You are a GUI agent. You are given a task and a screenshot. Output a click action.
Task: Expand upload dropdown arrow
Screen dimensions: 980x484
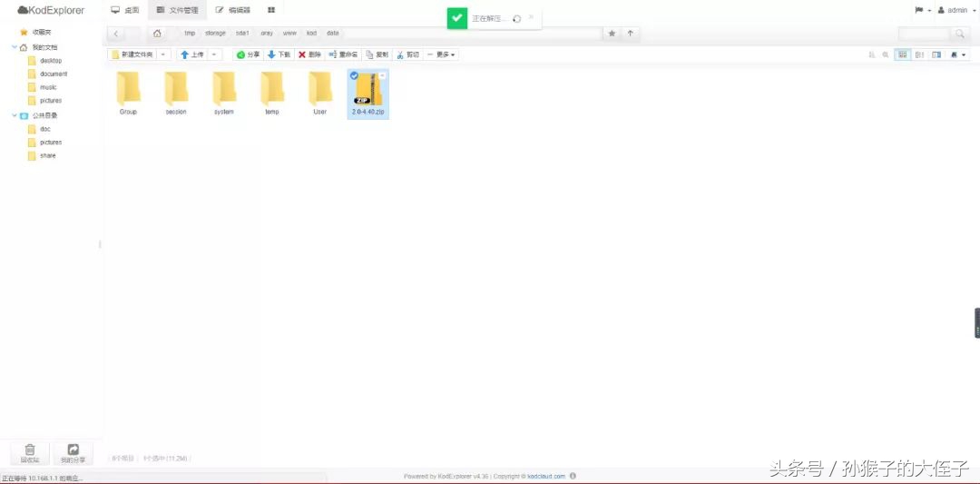214,54
